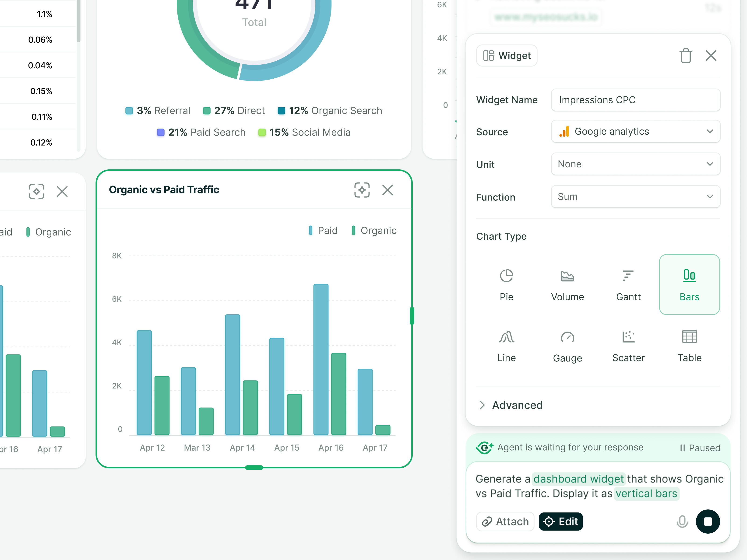Toggle the Paid legend in the traffic chart
Viewport: 747px width, 560px height.
(x=323, y=230)
